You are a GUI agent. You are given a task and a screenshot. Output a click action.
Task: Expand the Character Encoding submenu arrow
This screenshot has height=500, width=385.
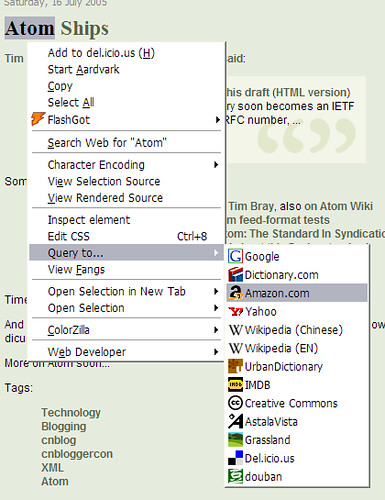(216, 165)
